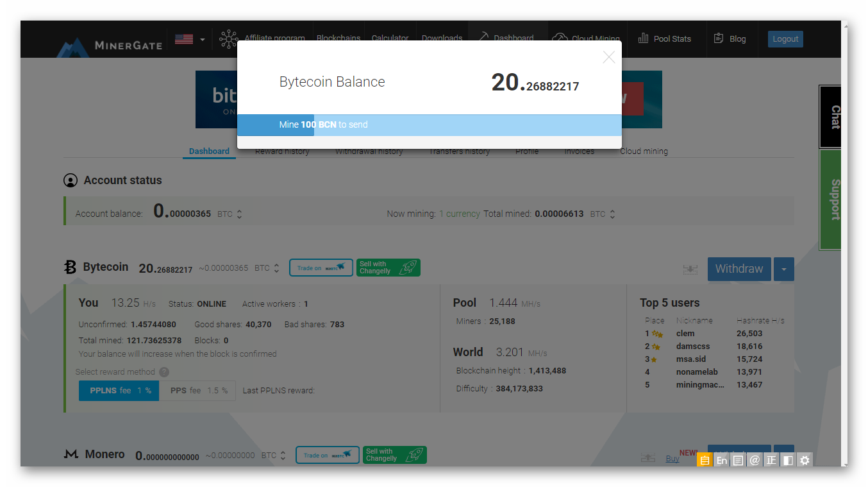The width and height of the screenshot is (868, 487).
Task: Click top user 'clem' nickname
Action: (685, 334)
